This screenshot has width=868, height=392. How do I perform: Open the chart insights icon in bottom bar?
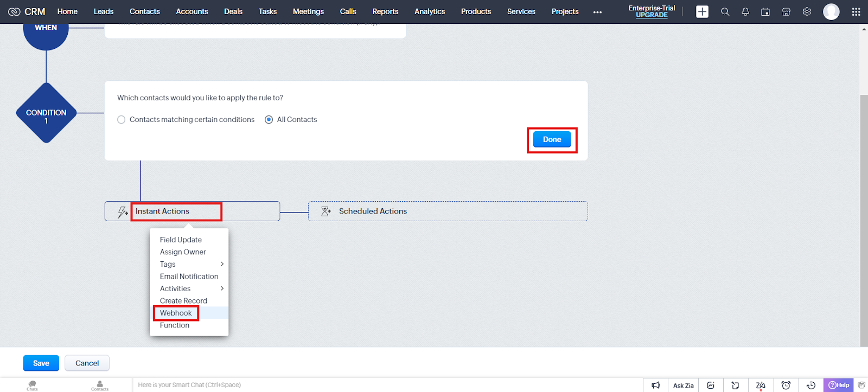(x=711, y=385)
